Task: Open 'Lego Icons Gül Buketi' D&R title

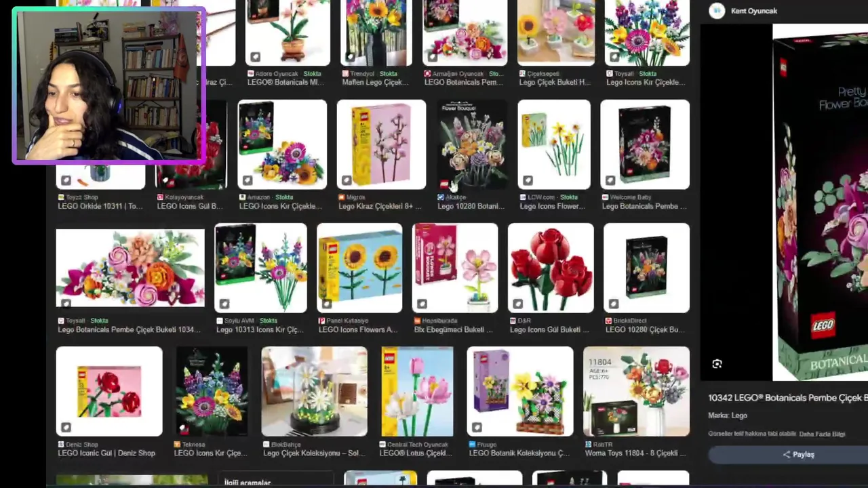Action: (550, 329)
